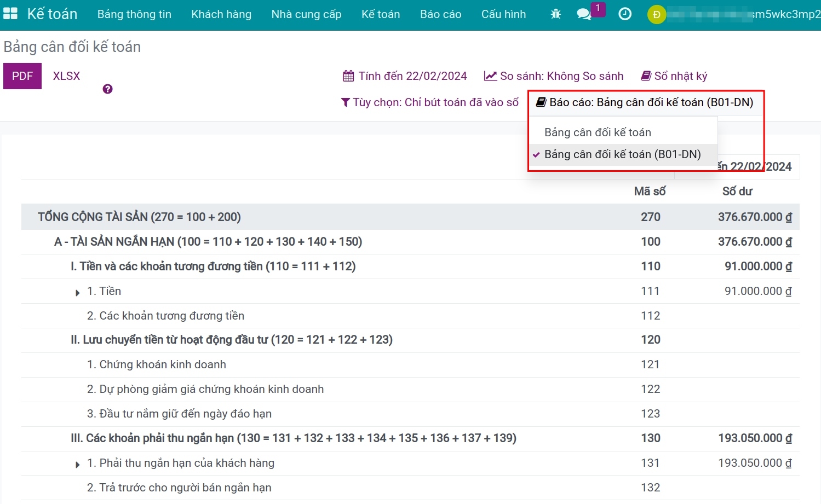Image resolution: width=821 pixels, height=504 pixels.
Task: Open the Nhà cung cấp menu
Action: coord(306,14)
